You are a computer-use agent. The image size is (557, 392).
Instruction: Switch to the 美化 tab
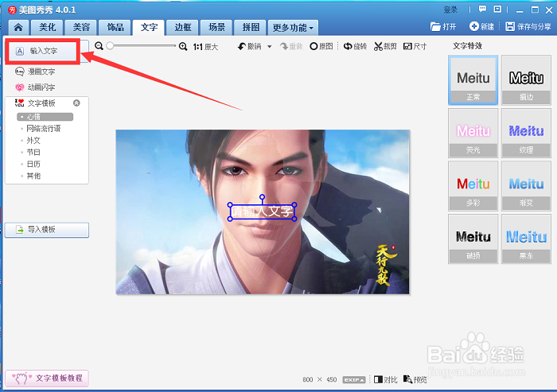click(x=47, y=27)
